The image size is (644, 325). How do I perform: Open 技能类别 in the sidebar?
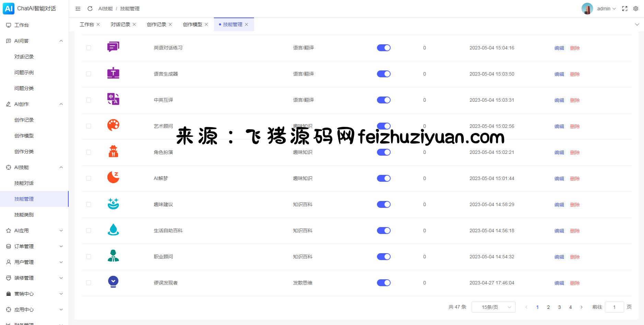24,215
